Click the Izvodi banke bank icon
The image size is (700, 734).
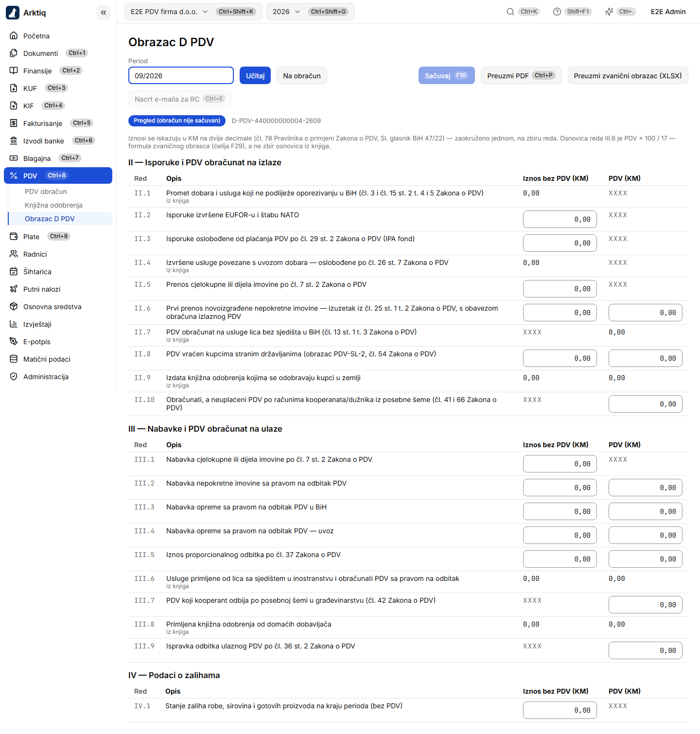point(14,141)
